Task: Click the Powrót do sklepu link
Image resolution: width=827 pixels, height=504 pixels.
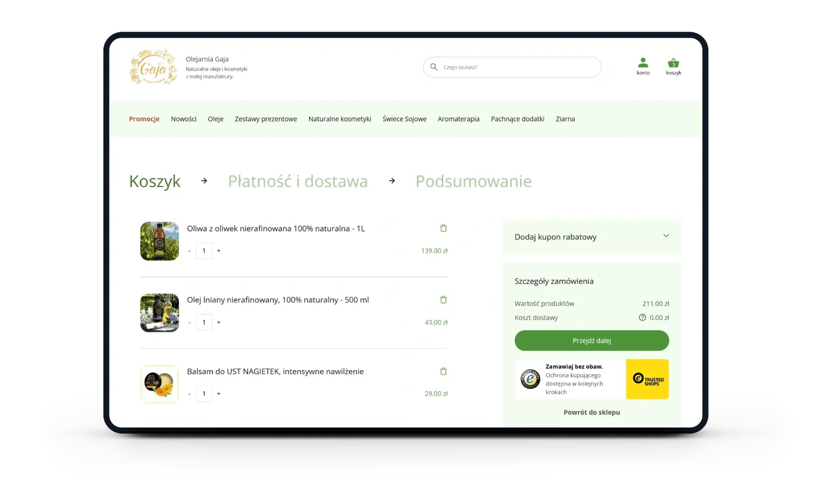Action: 591,412
